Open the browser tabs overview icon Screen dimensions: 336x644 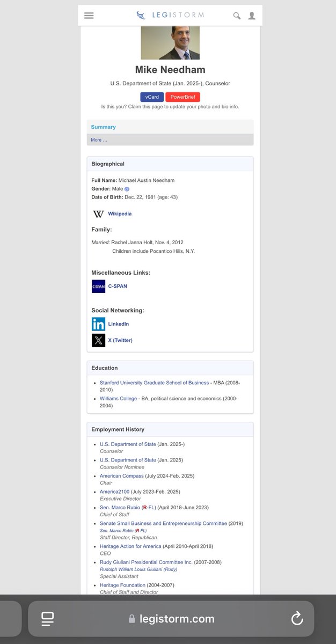pyautogui.click(x=47, y=619)
